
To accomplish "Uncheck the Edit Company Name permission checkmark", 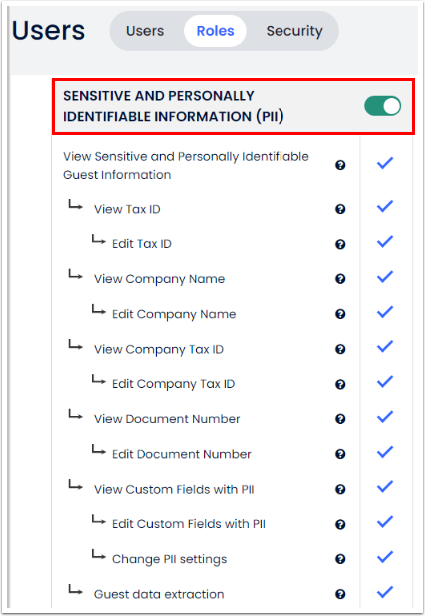I will [385, 312].
